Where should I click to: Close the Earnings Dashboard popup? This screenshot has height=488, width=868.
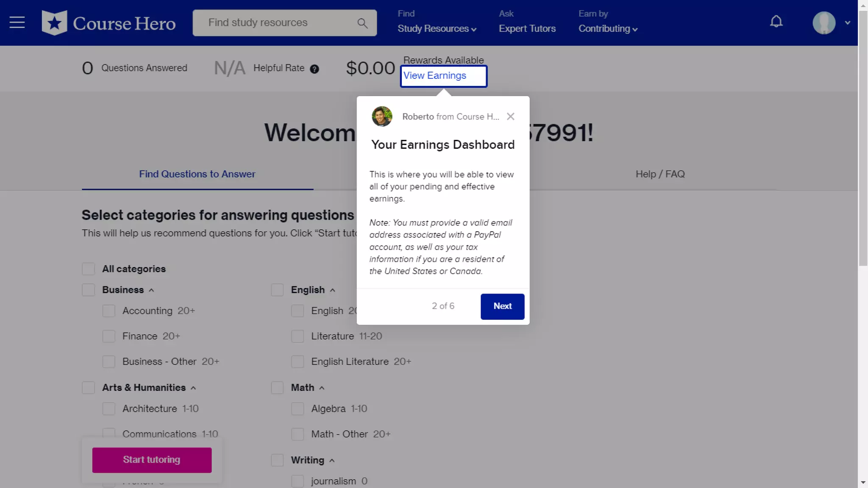tap(510, 116)
